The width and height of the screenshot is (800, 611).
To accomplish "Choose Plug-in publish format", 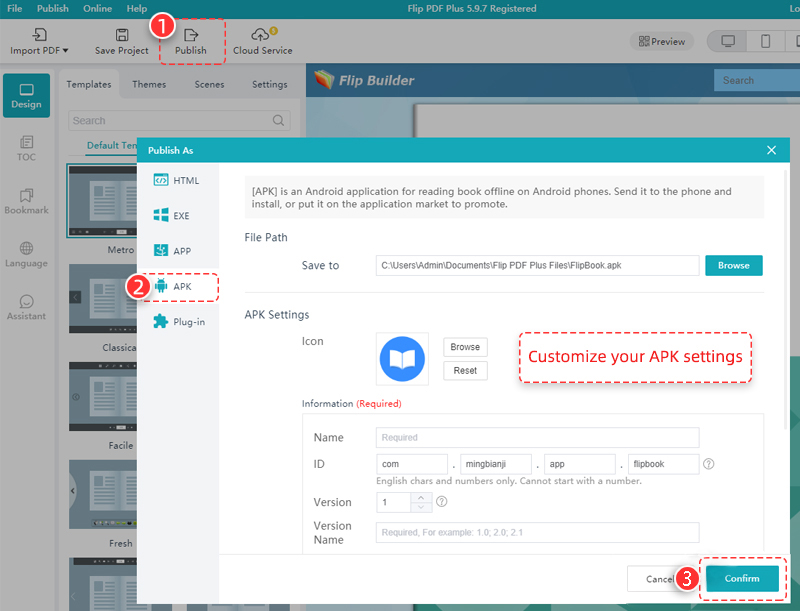I will pos(178,322).
